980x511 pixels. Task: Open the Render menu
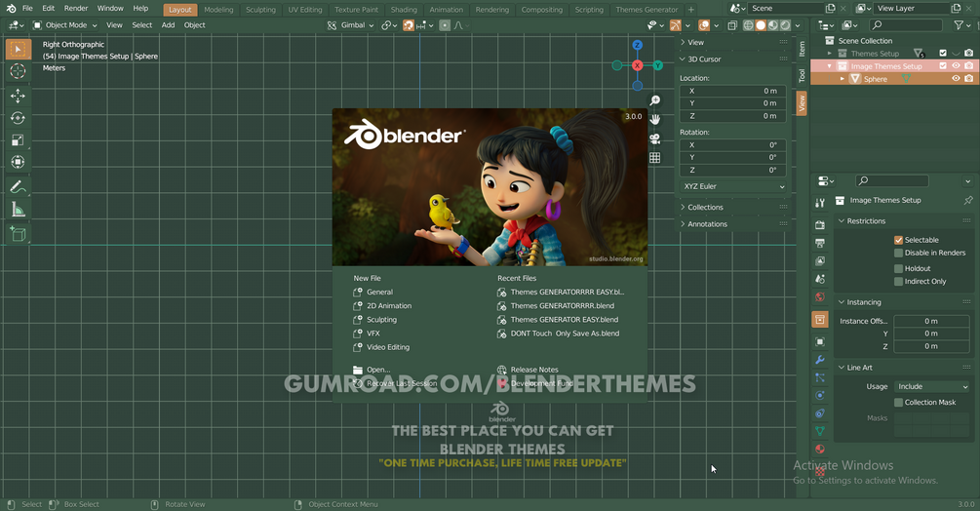pos(76,8)
